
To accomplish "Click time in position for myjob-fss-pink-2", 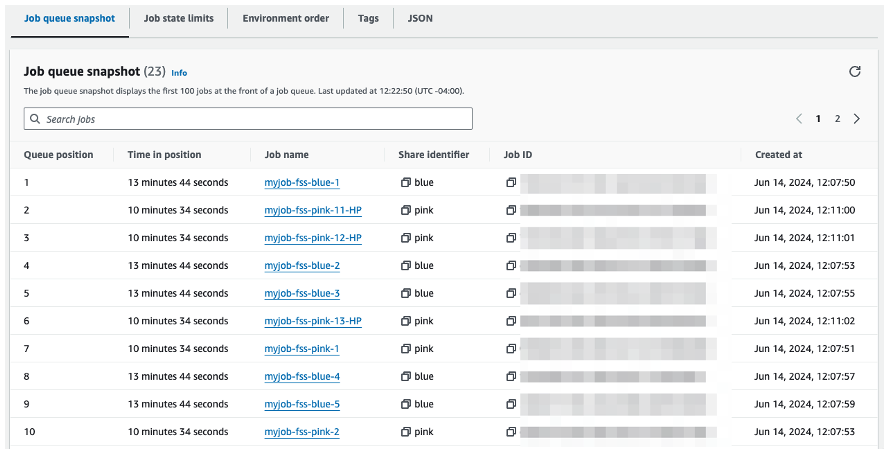I will tap(178, 432).
